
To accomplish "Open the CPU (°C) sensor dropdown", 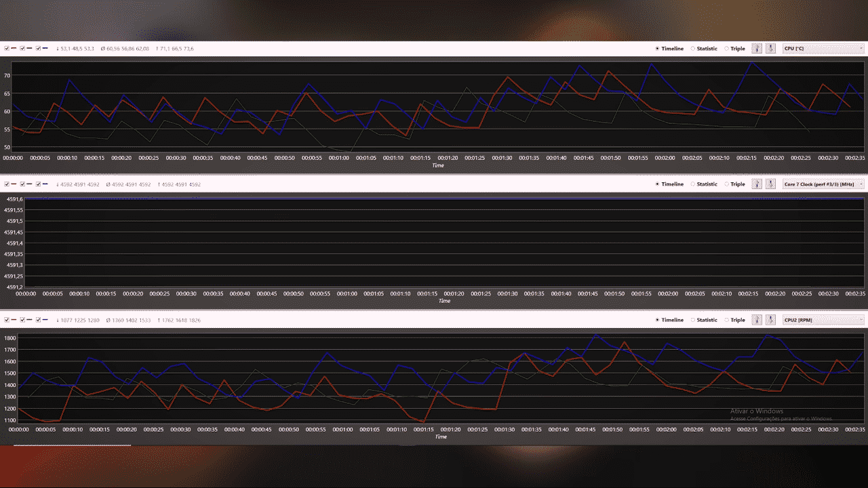I will click(x=824, y=48).
